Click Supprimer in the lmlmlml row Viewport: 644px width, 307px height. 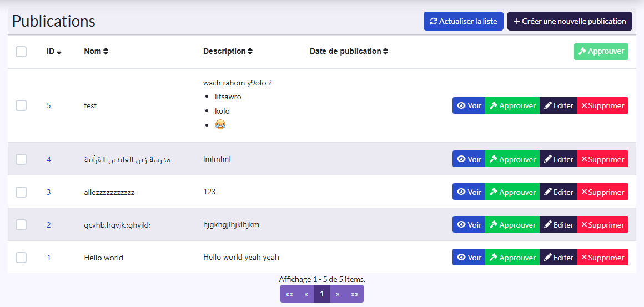pos(603,159)
